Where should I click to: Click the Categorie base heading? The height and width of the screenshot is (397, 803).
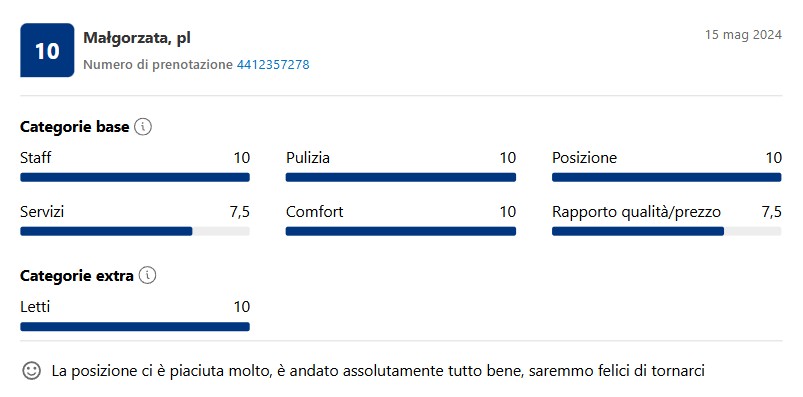(74, 127)
